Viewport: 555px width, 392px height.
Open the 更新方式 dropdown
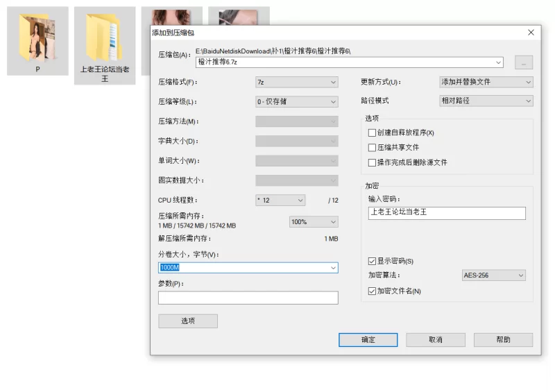486,82
